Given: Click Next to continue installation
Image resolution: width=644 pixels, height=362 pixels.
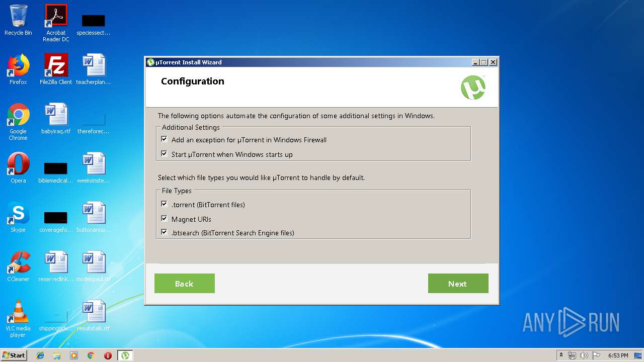Looking at the screenshot, I should tap(458, 284).
